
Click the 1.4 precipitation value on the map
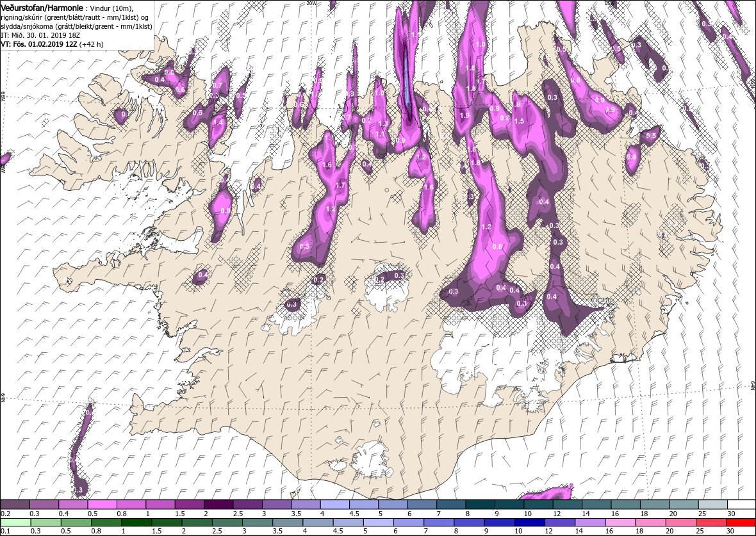pos(218,122)
